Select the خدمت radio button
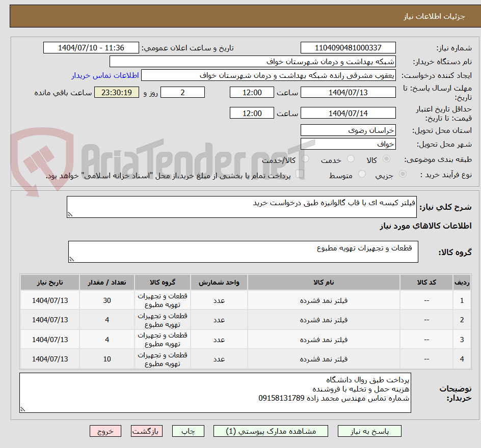 352,158
